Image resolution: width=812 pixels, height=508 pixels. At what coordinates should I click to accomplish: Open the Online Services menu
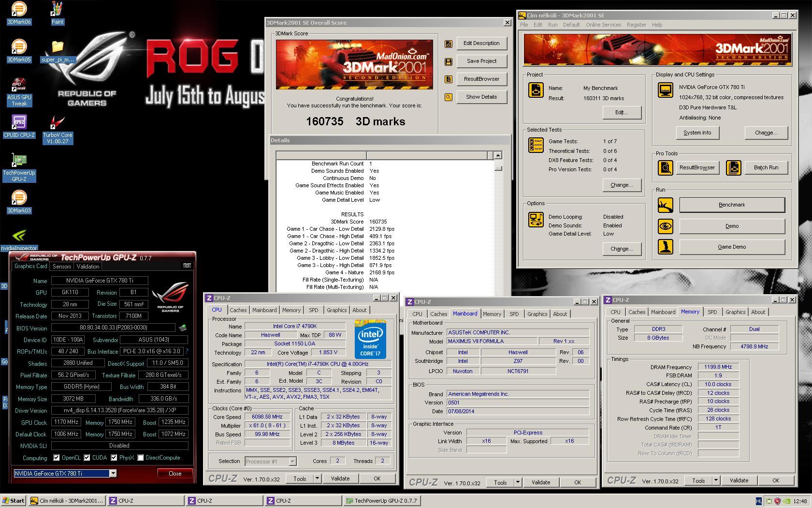tap(603, 25)
